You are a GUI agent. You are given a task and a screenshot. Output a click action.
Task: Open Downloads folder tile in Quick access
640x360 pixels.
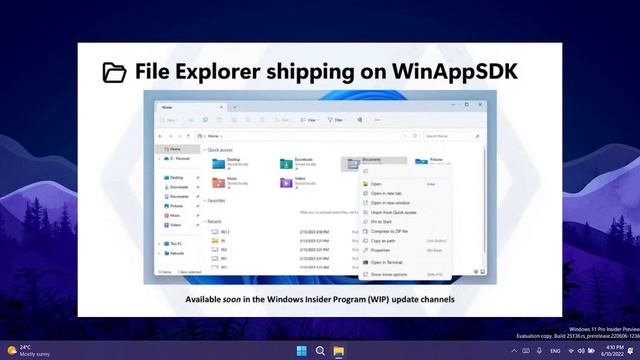pos(299,164)
